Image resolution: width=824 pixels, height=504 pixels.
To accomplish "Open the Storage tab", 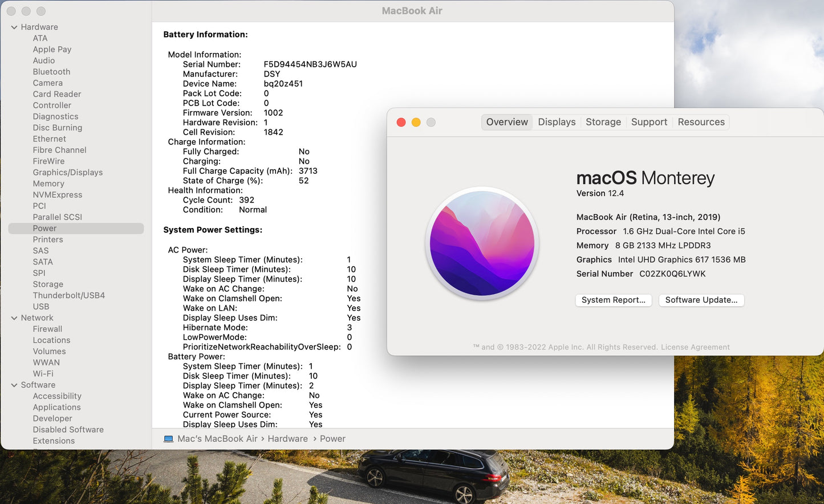I will coord(603,122).
